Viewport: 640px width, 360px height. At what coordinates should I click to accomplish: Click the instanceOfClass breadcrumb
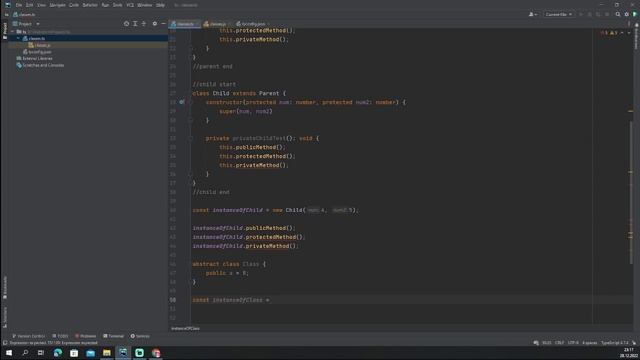point(185,329)
